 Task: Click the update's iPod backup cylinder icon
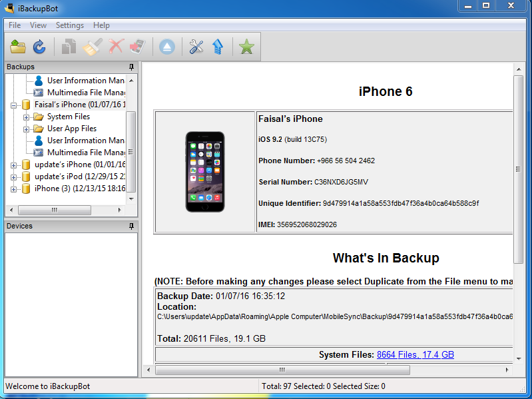click(x=26, y=177)
